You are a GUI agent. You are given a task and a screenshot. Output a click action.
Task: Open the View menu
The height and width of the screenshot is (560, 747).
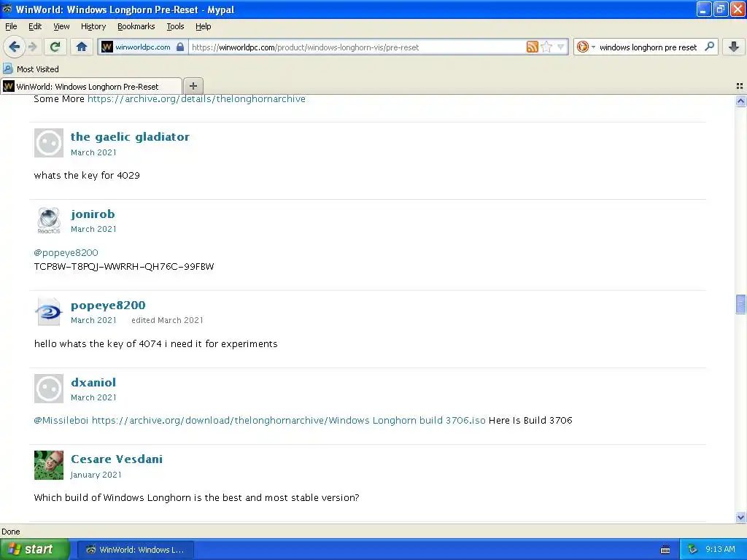tap(61, 26)
